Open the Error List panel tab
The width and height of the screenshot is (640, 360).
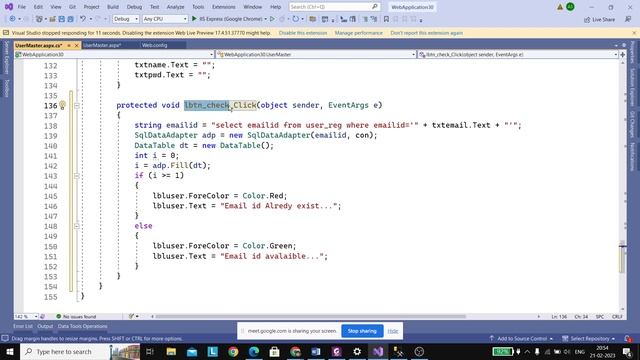point(23,326)
